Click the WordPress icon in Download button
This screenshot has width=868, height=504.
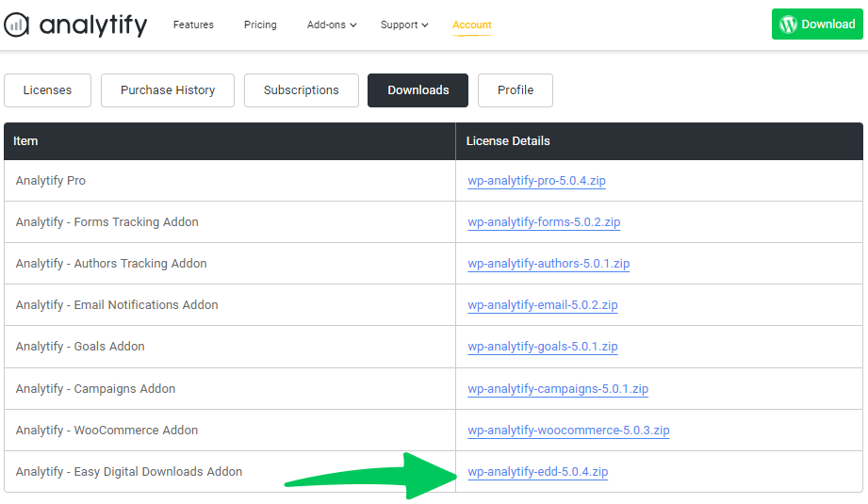788,24
